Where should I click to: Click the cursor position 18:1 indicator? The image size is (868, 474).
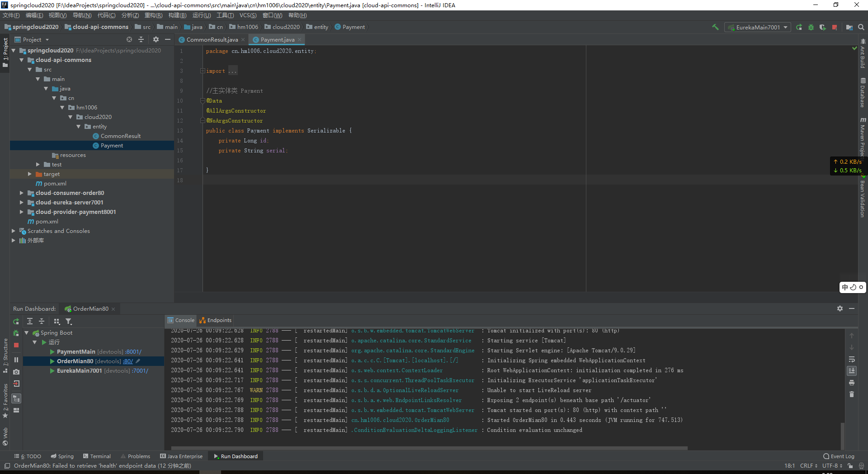[789, 466]
